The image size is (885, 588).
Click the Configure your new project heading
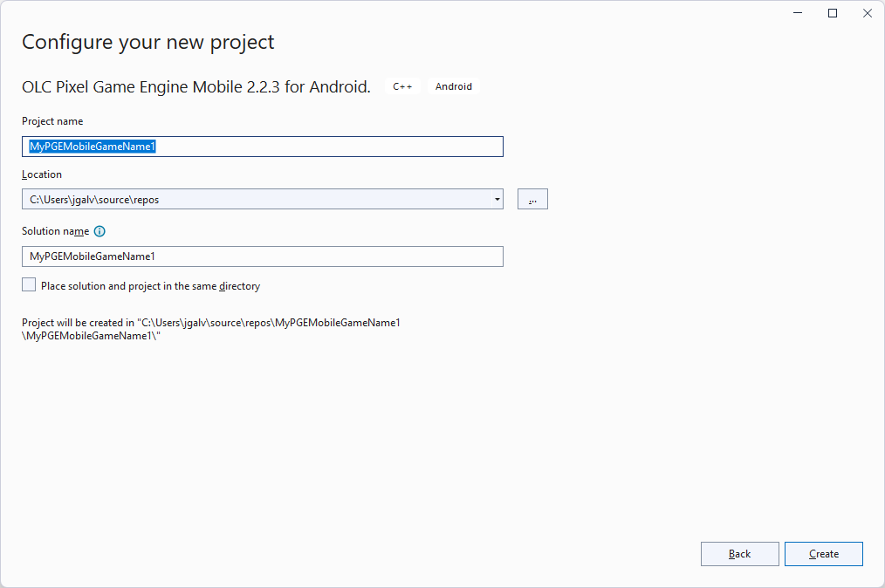[x=147, y=42]
